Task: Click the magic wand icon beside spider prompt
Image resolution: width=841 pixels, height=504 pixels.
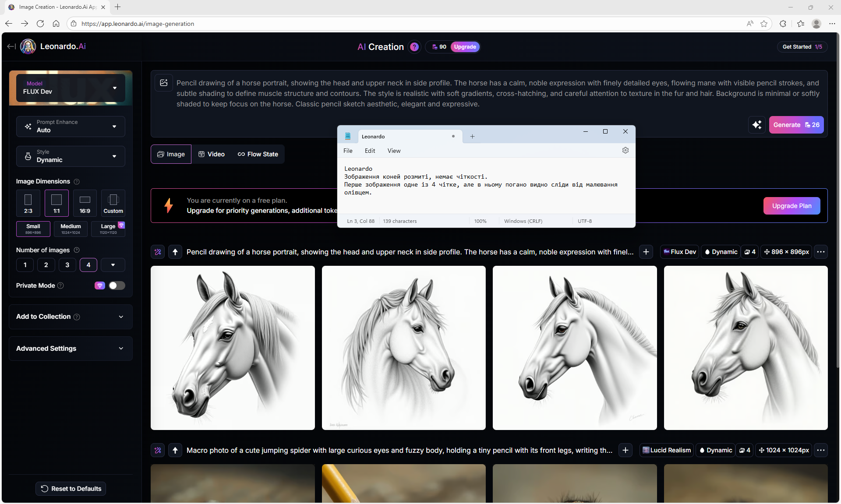Action: point(158,450)
